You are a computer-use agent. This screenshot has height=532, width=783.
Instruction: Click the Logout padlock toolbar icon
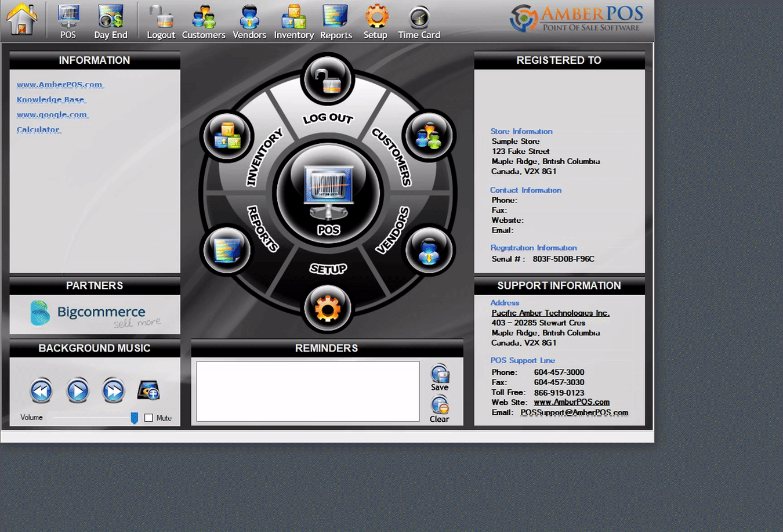coord(161,22)
